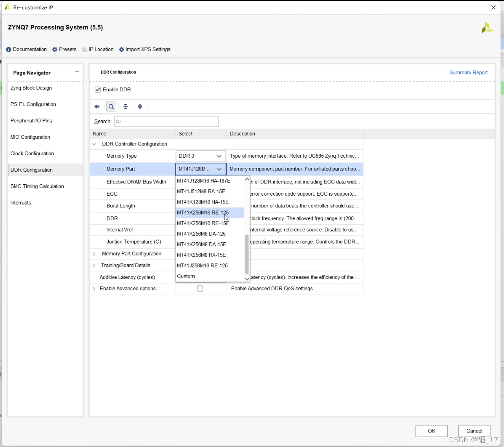Click the Collapse All toolbar icon

tap(126, 107)
